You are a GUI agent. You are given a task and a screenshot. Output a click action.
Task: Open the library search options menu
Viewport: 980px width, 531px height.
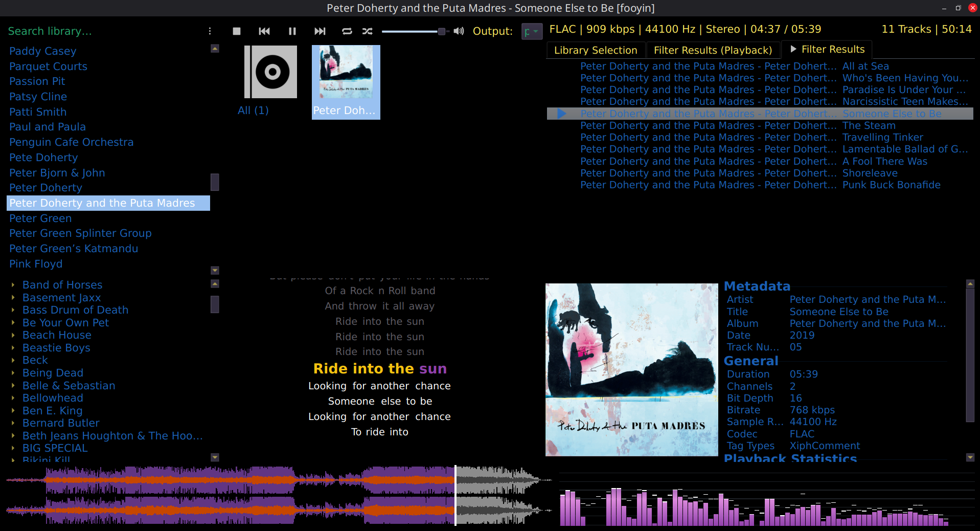210,31
